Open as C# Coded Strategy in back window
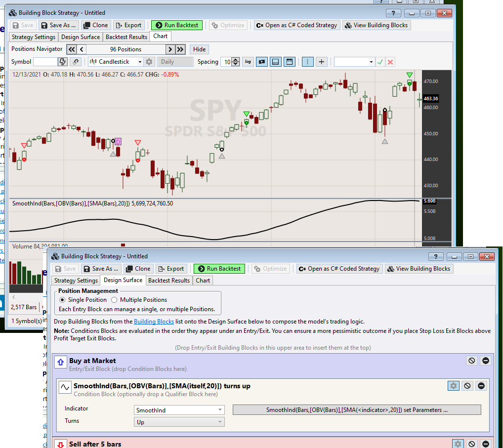The width and height of the screenshot is (503, 448). click(x=297, y=25)
